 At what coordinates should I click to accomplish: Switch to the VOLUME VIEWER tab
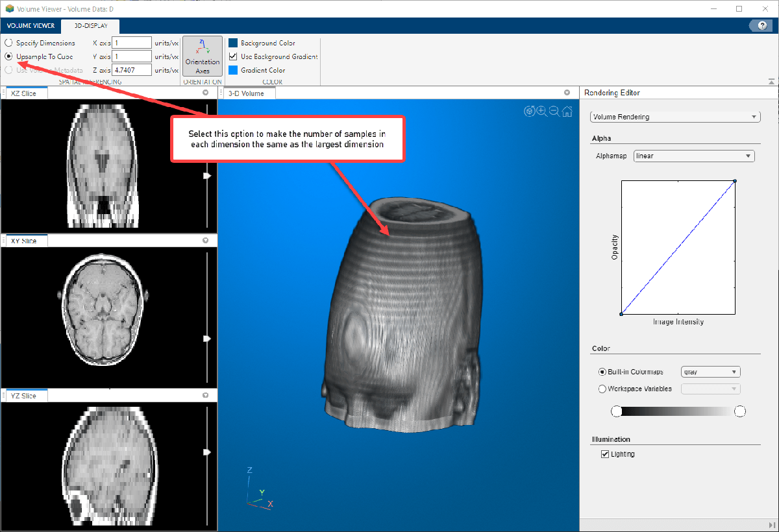31,26
